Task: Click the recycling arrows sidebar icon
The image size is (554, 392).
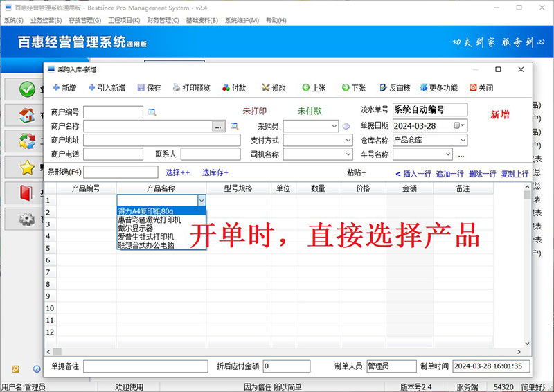Action: [27, 141]
